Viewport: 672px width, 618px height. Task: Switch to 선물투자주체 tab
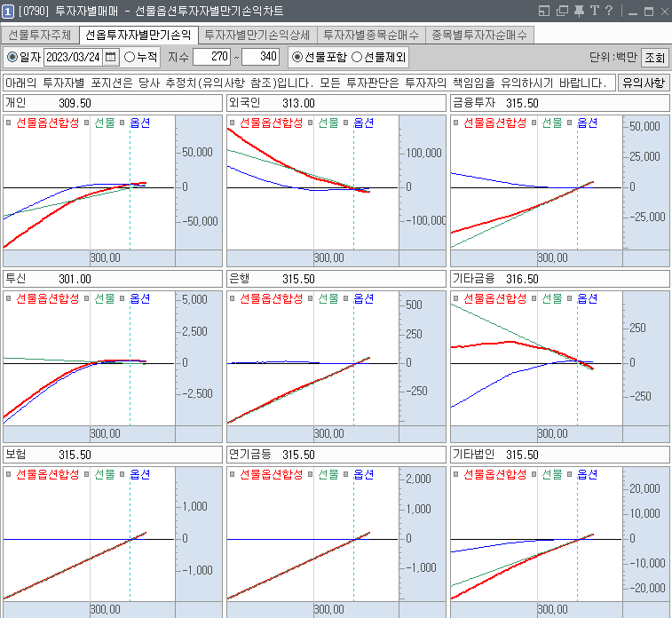[40, 36]
